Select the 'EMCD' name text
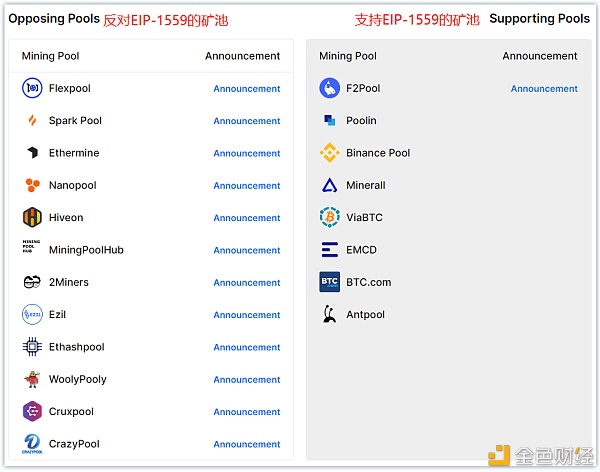 (x=361, y=250)
